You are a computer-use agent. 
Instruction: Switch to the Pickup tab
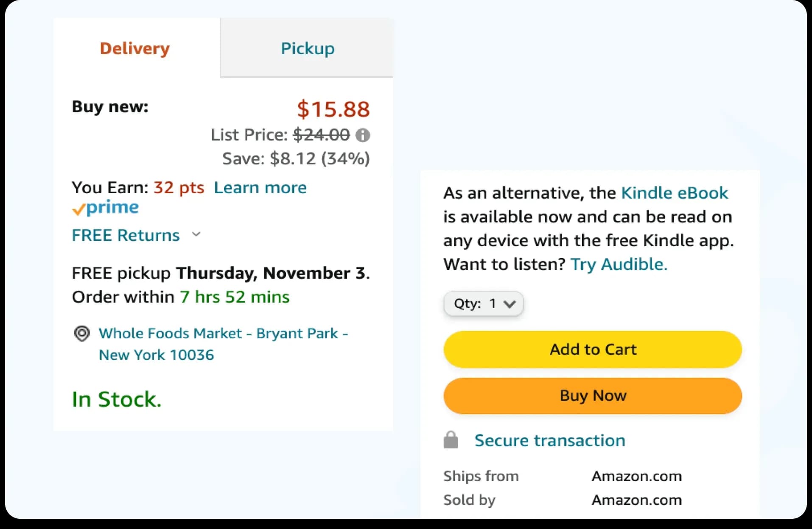point(306,48)
